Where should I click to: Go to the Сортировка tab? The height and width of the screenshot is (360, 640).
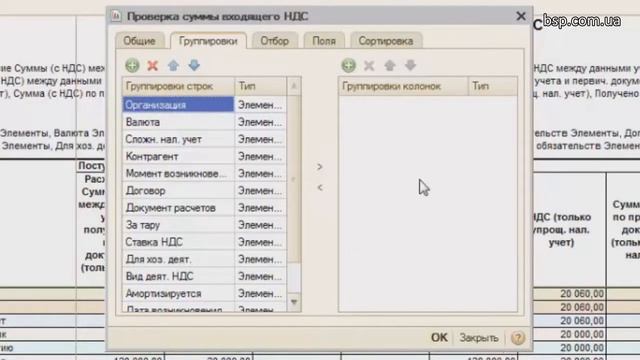point(386,41)
